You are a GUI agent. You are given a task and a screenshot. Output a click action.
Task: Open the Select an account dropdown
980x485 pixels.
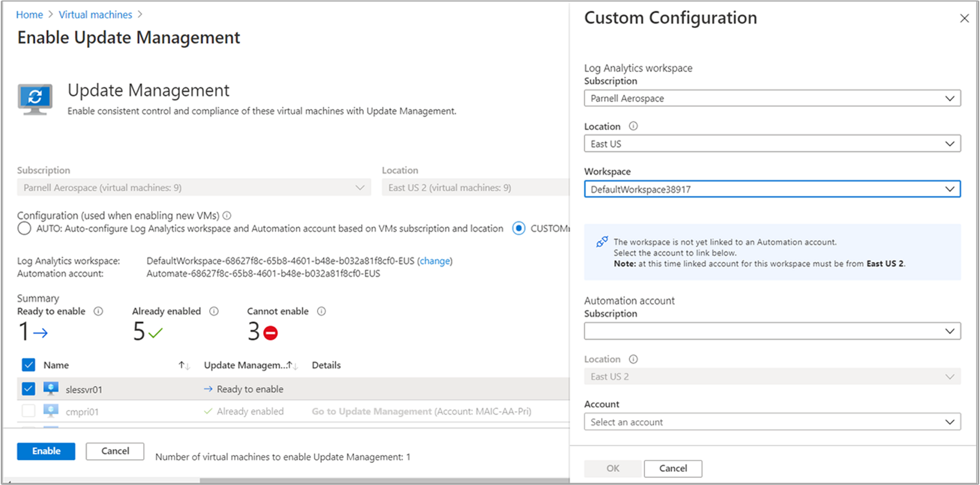click(772, 421)
